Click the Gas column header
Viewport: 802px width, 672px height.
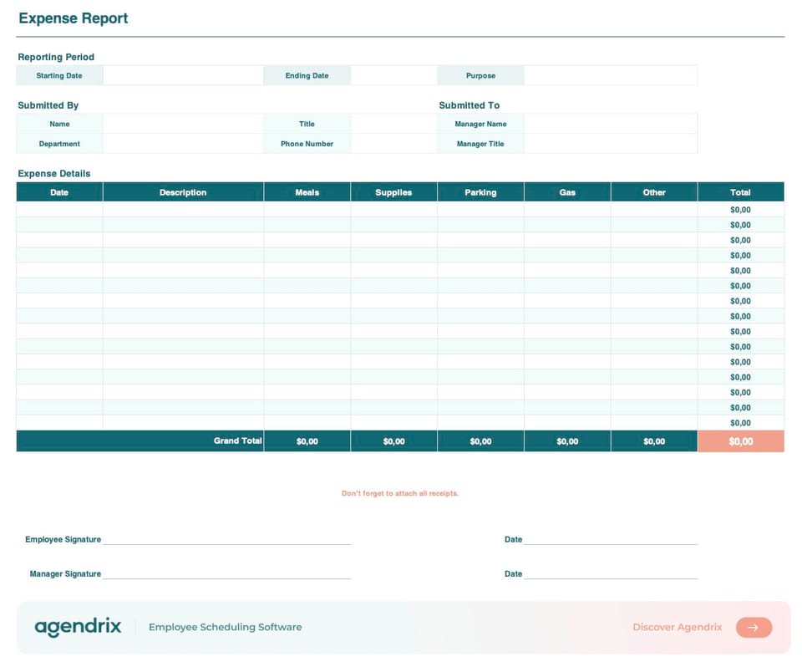pyautogui.click(x=567, y=192)
